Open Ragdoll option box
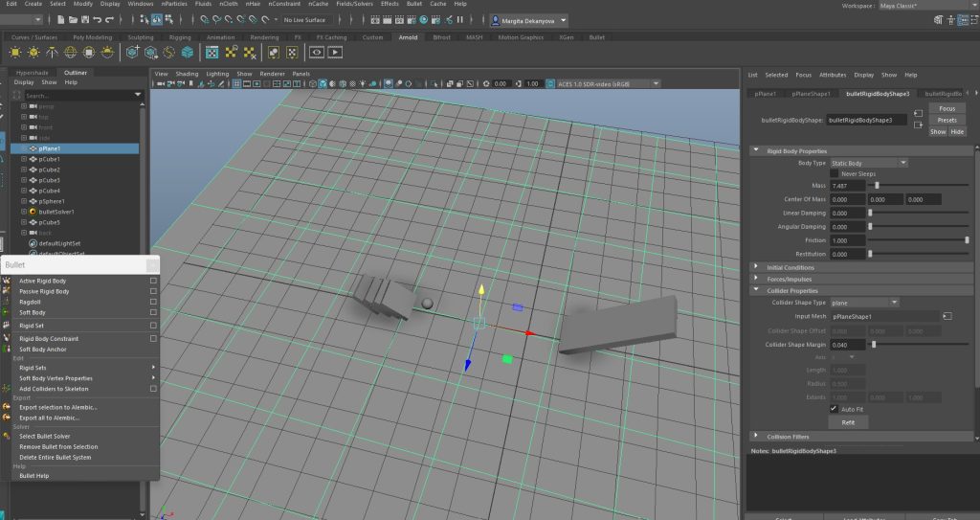Viewport: 980px width, 520px height. (x=153, y=302)
